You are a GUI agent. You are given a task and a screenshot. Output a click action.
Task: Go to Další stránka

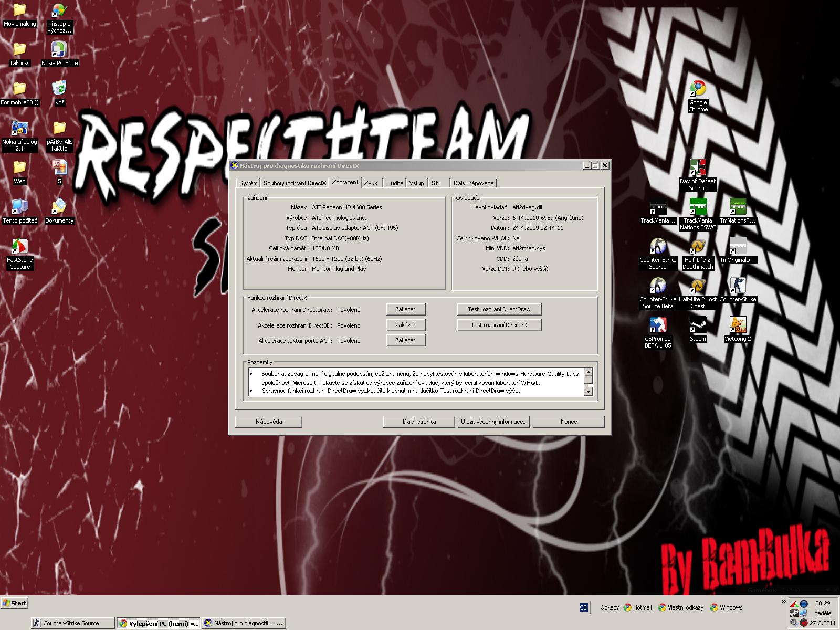coord(419,422)
